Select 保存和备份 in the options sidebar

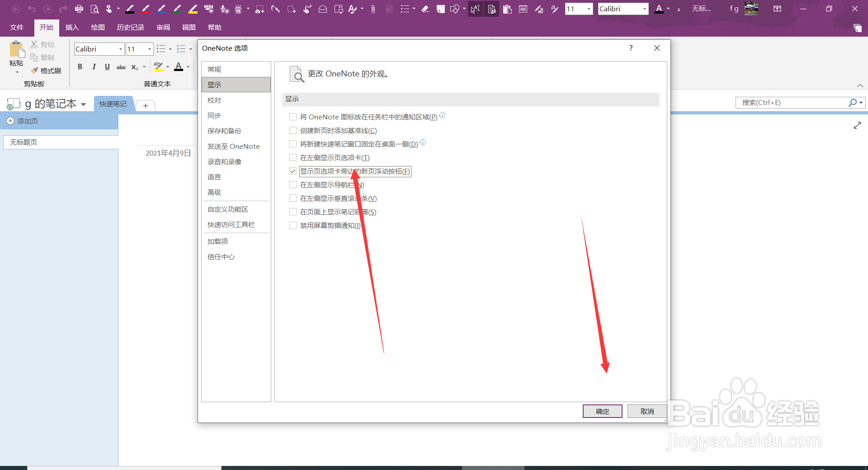236,131
